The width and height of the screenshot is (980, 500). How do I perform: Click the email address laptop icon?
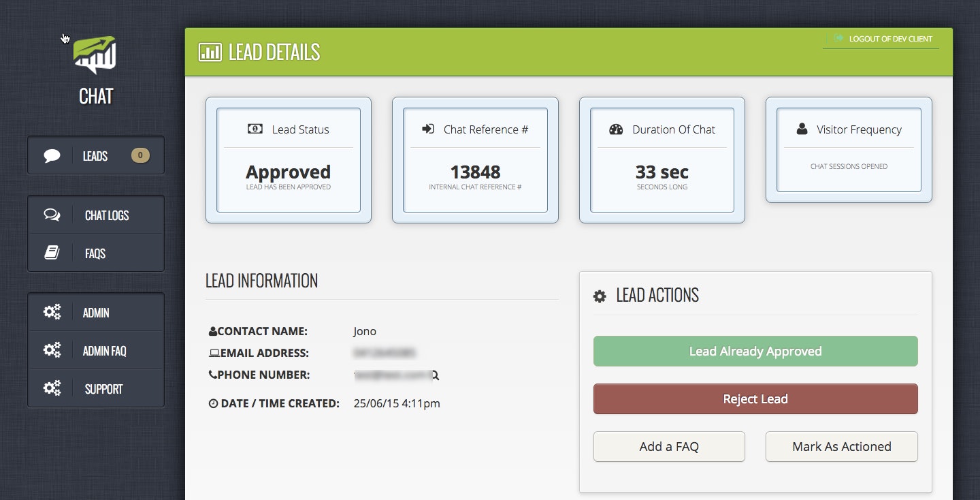pyautogui.click(x=214, y=354)
